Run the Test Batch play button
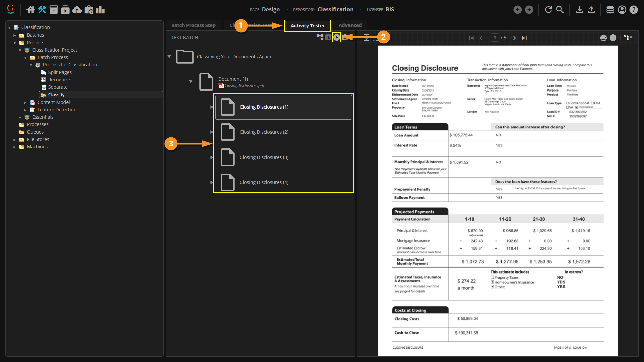 click(x=336, y=37)
